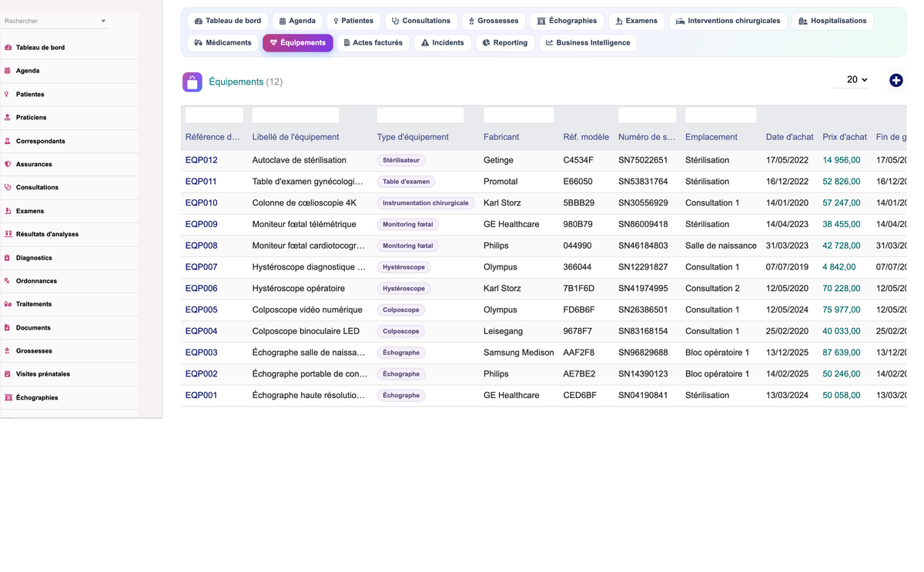
Task: Open Praticiens in the left sidebar
Action: point(31,118)
